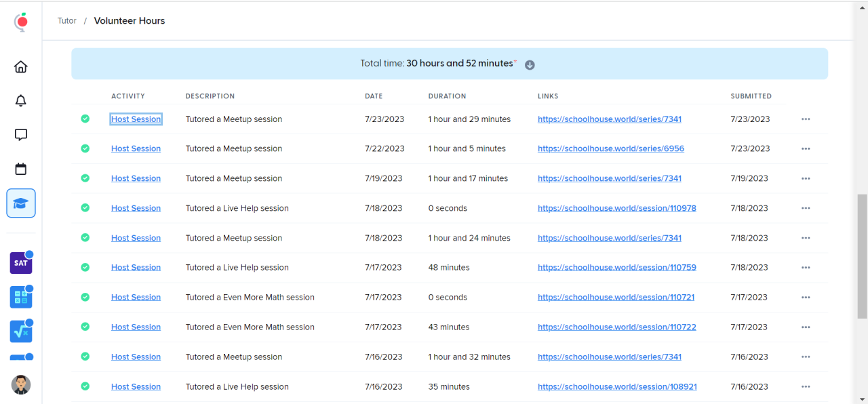Image resolution: width=868 pixels, height=404 pixels.
Task: Open the Home page from sidebar
Action: click(x=21, y=67)
